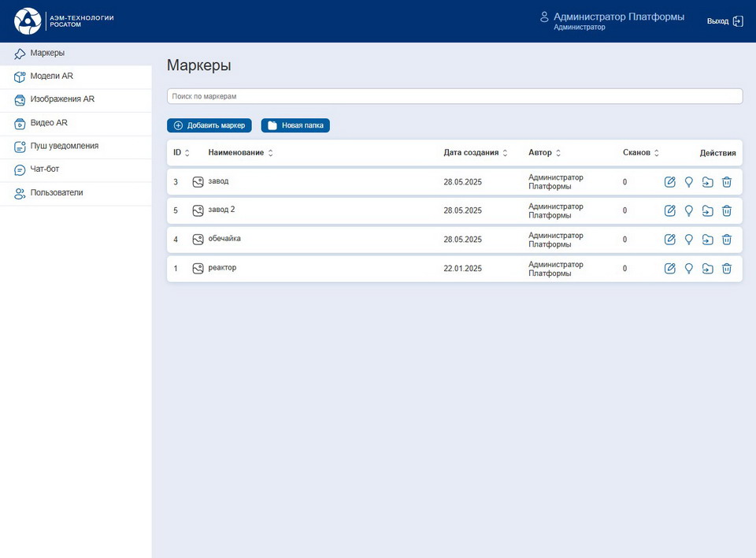The image size is (756, 558).
Task: Delete the «реактор» marker via trash icon
Action: pos(727,269)
